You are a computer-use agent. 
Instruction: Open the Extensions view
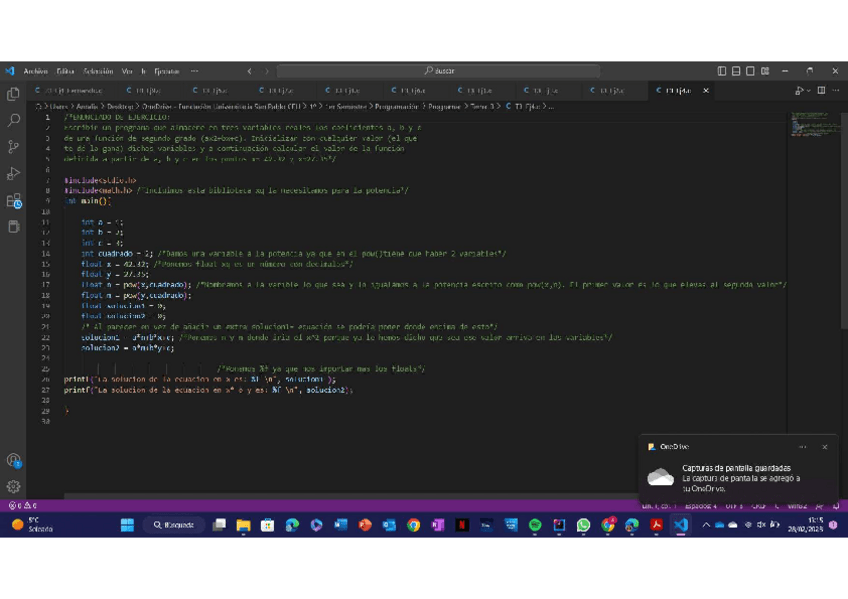click(14, 201)
